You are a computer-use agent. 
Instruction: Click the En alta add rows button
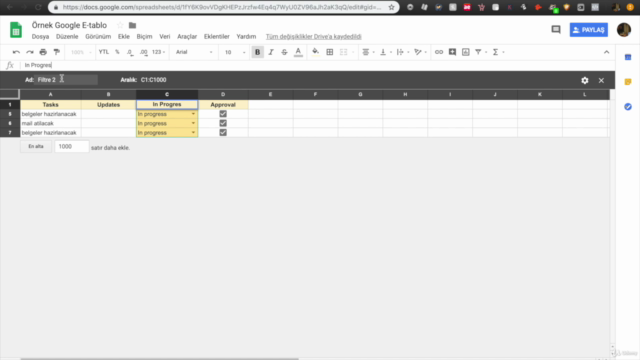[36, 147]
